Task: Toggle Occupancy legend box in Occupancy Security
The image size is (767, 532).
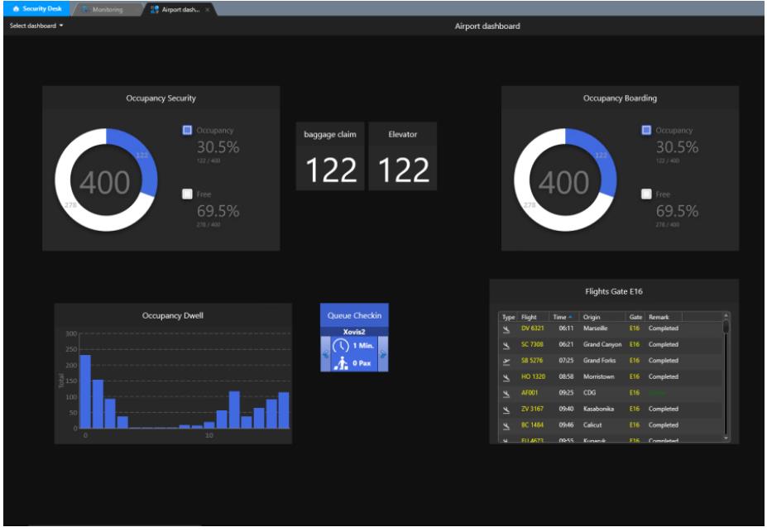Action: pyautogui.click(x=187, y=130)
